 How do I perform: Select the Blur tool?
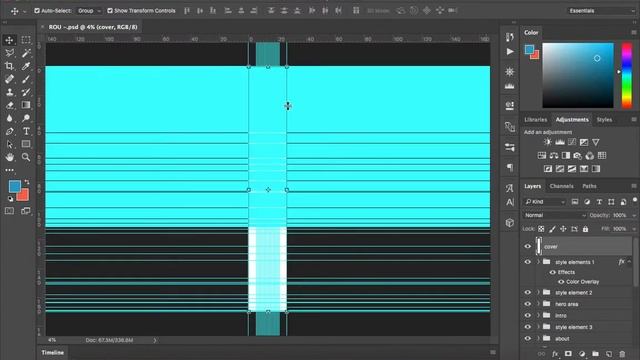point(9,118)
